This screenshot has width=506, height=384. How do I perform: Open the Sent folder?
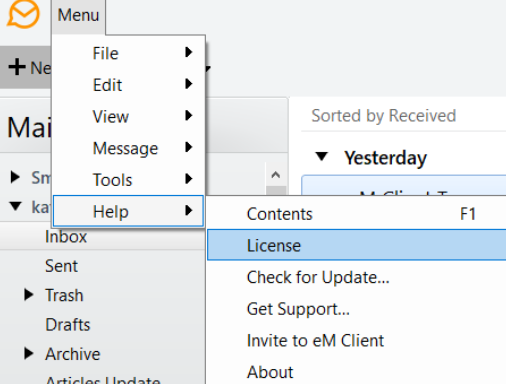(61, 266)
